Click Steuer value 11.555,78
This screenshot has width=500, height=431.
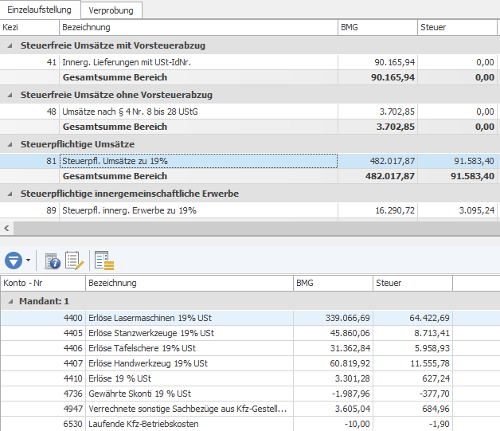(430, 363)
